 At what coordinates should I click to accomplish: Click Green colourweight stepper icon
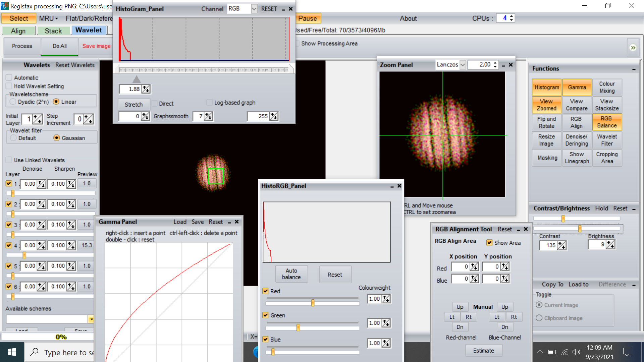[386, 323]
